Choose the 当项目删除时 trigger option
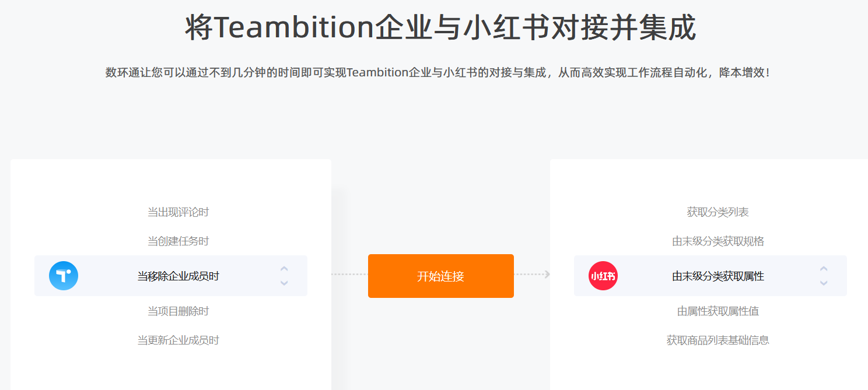The width and height of the screenshot is (868, 390). (x=178, y=311)
